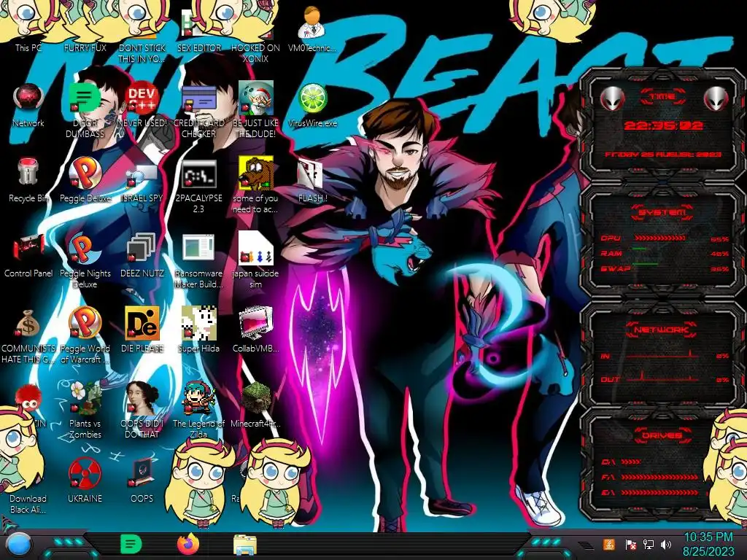
Task: Open the taskbar clock showing 10:35 PM
Action: point(708,544)
